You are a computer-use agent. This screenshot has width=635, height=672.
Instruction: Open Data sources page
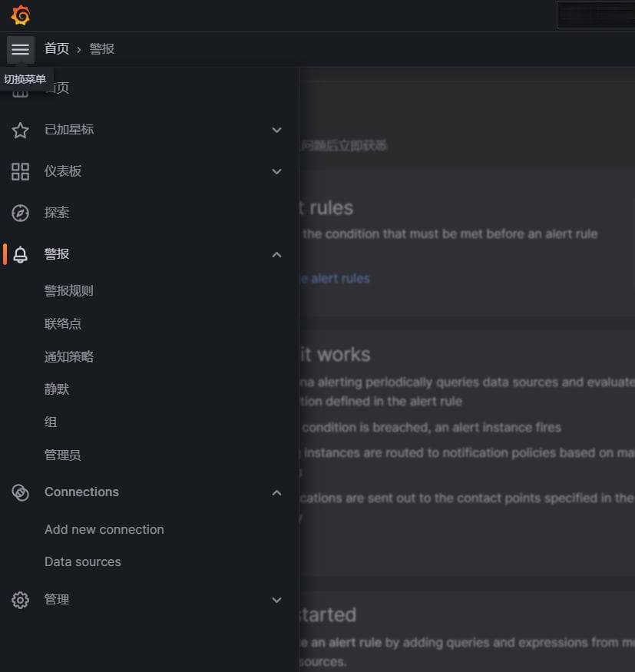coord(83,562)
